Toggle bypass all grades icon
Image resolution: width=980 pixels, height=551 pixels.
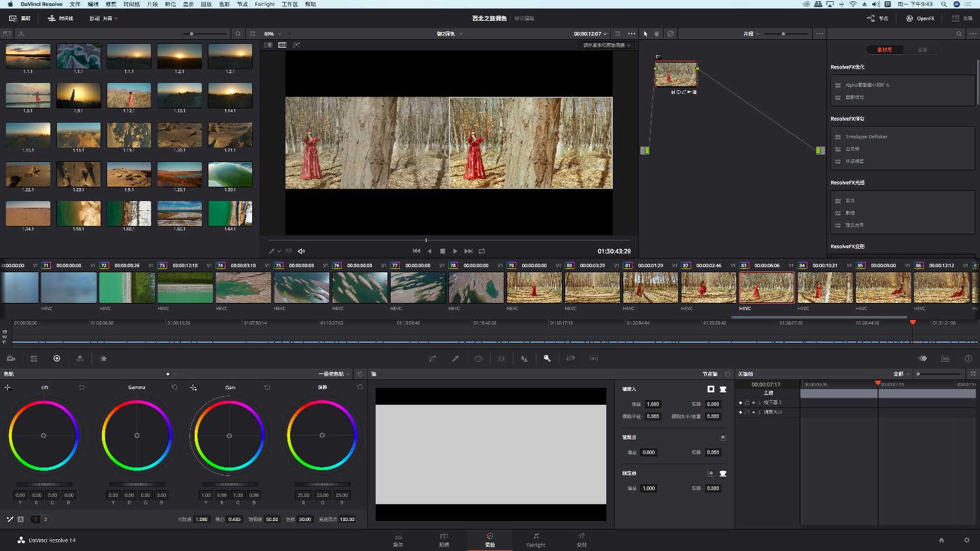click(670, 33)
